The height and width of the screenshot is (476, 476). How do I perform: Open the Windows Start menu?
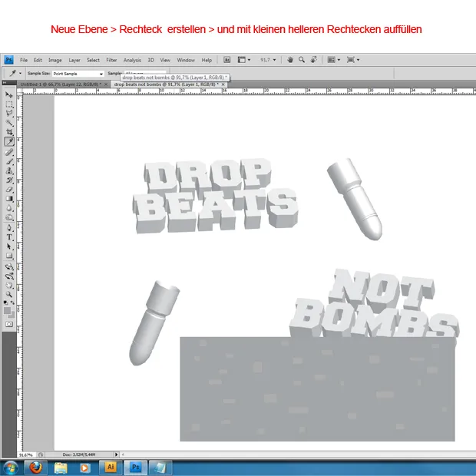click(x=11, y=467)
